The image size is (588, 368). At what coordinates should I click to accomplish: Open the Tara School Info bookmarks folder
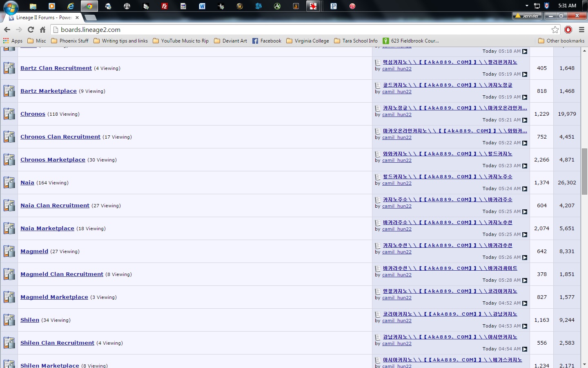coord(356,41)
